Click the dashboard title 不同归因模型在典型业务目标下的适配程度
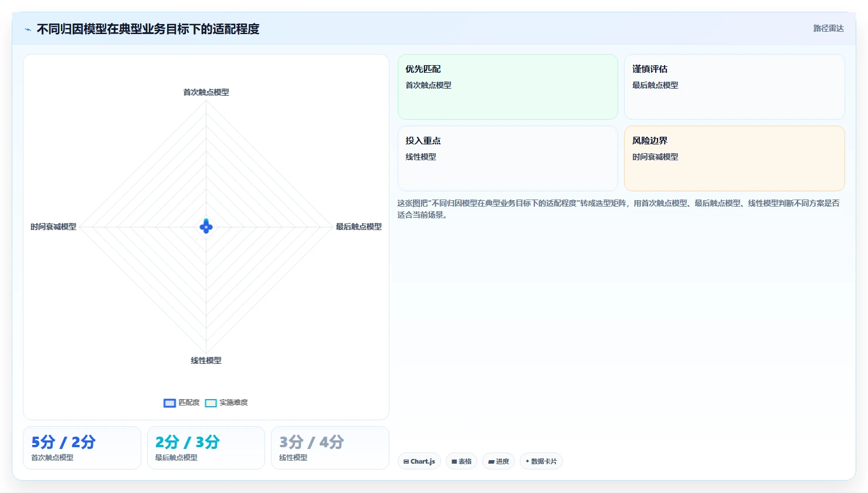Viewport: 868px width, 493px height. click(x=148, y=29)
